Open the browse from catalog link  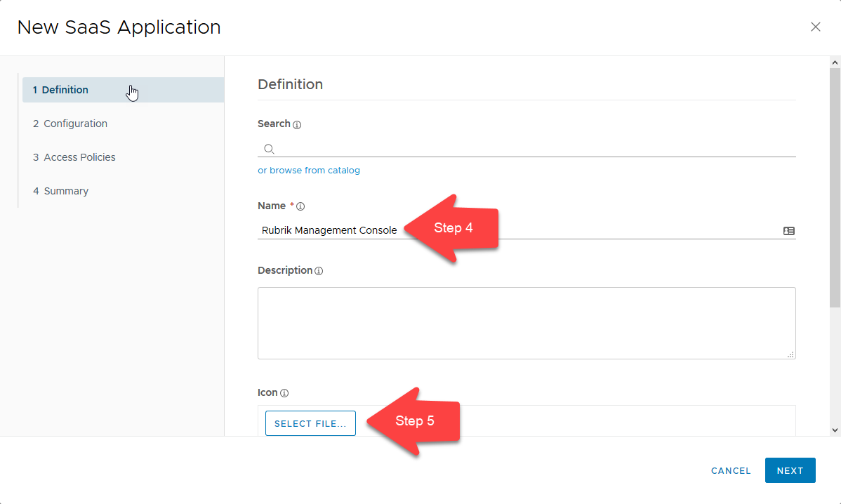[309, 170]
